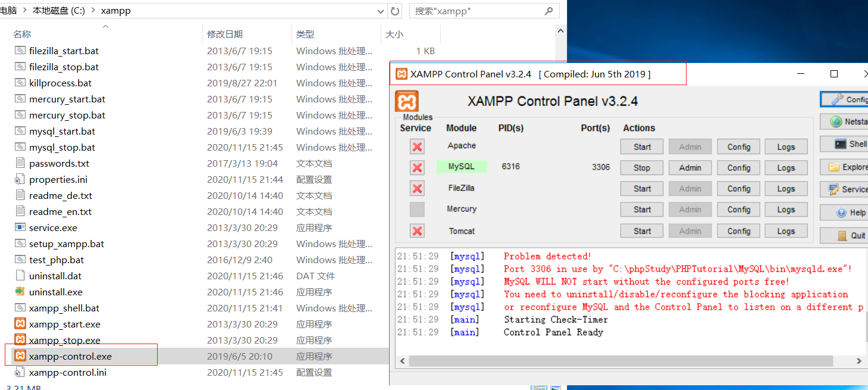Select the readme_en.txt file row
The image size is (868, 390).
coord(194,212)
